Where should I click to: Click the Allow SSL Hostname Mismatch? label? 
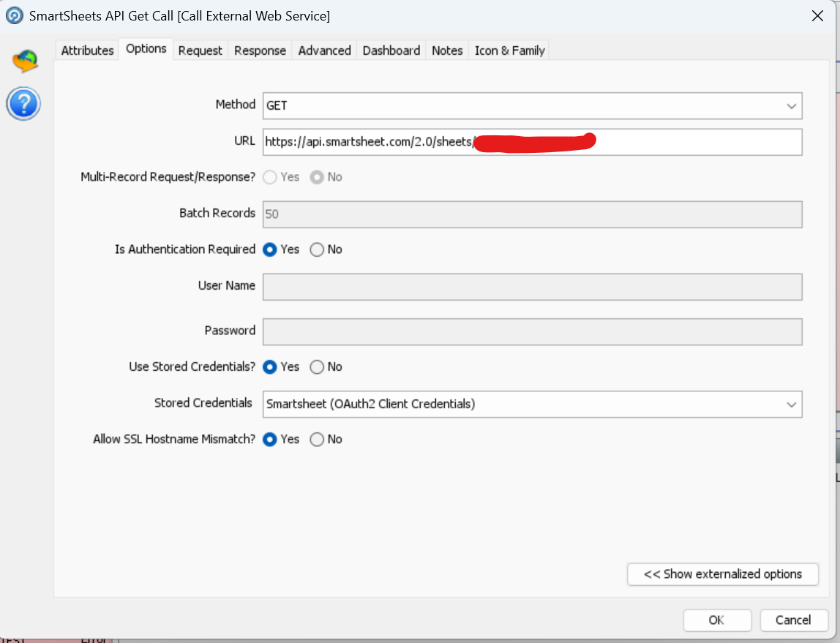click(x=174, y=439)
